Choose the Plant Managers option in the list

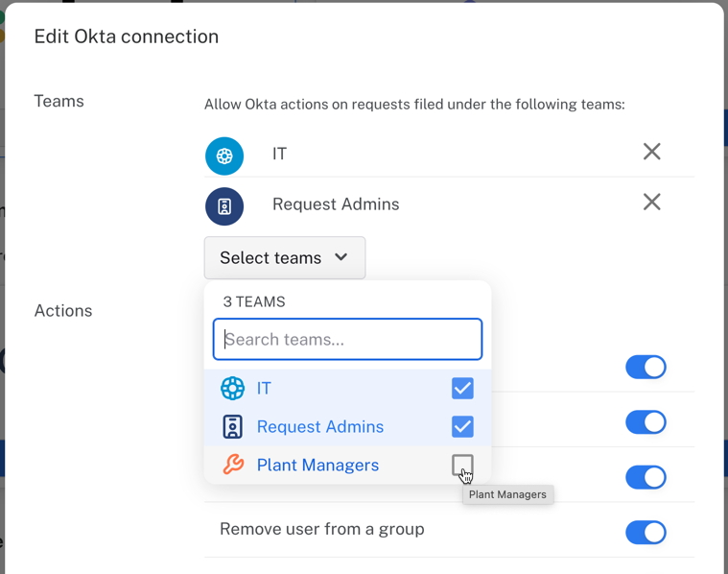click(x=317, y=465)
